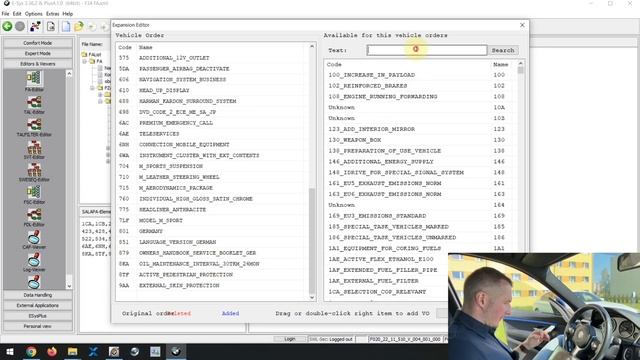
Task: Open File Explorer from the taskbar
Action: point(73,351)
